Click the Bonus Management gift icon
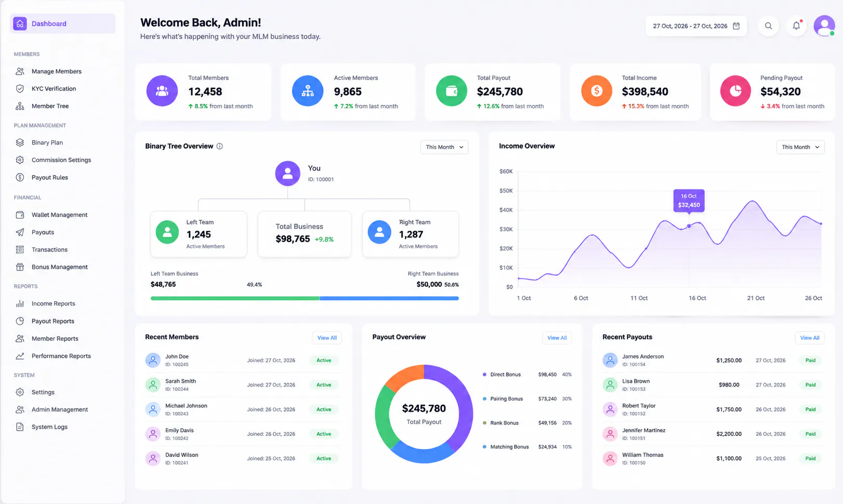Viewport: 843px width, 504px height. point(20,267)
